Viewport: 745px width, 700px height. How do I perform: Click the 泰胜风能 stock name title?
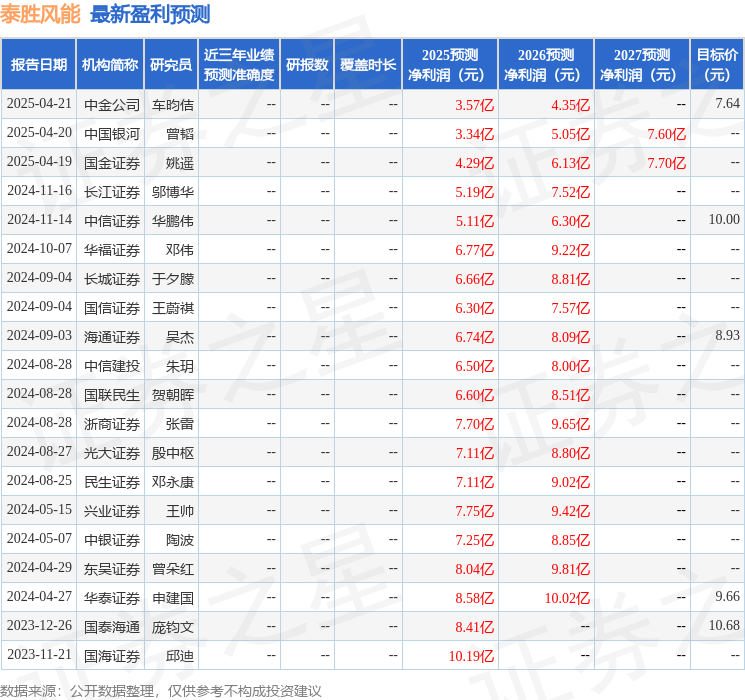click(40, 14)
